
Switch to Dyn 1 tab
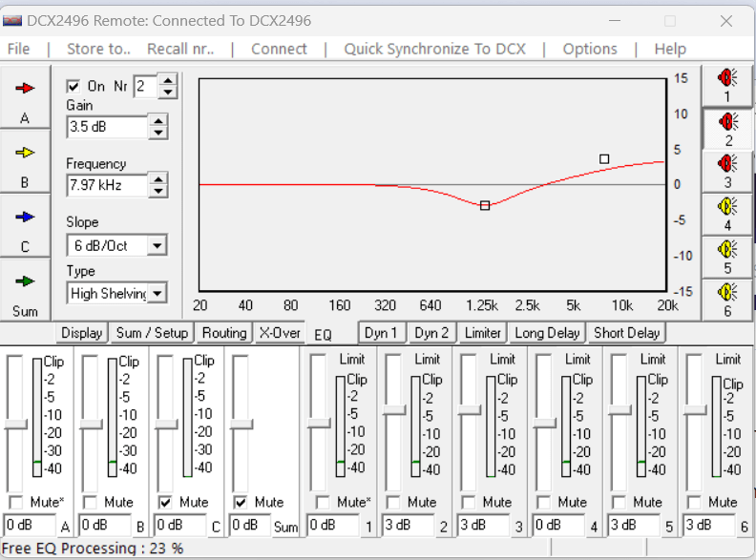381,333
